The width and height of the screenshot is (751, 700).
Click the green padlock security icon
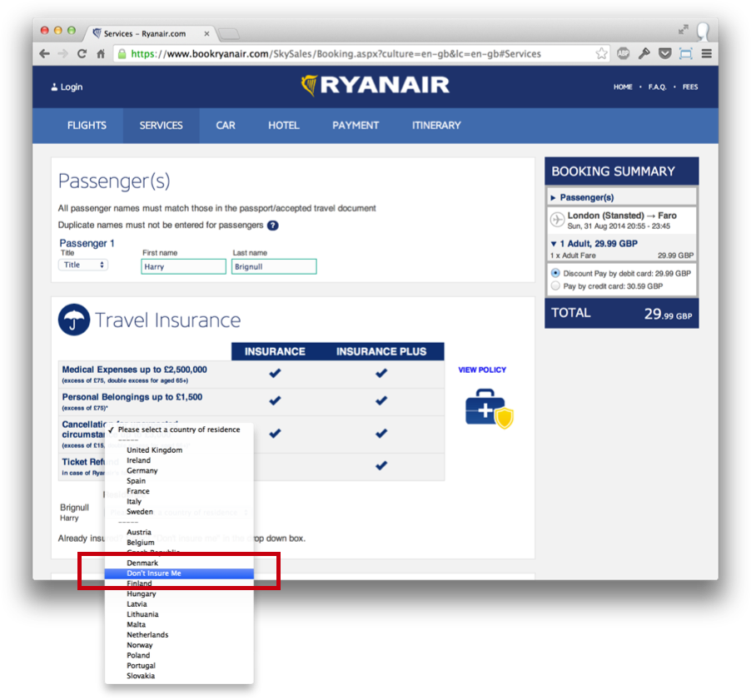122,53
